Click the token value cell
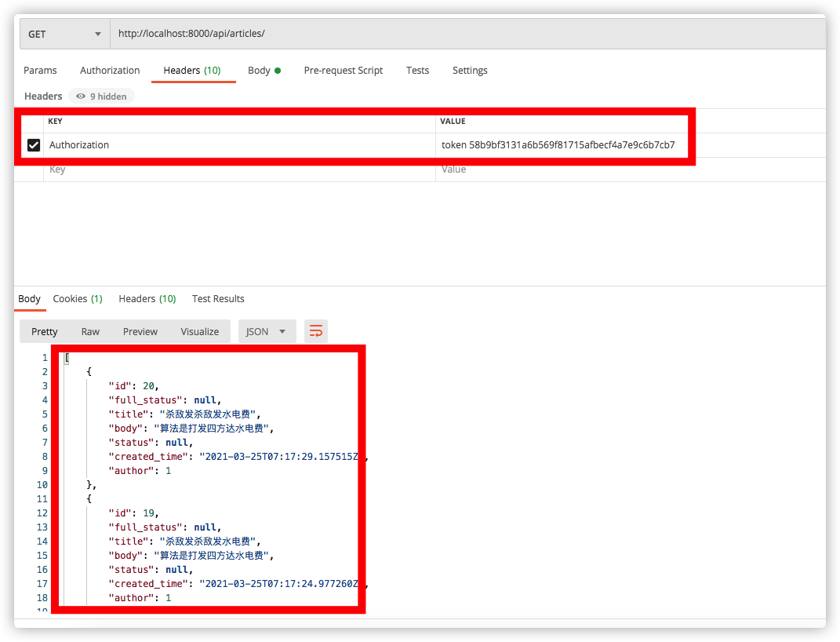 [x=558, y=145]
